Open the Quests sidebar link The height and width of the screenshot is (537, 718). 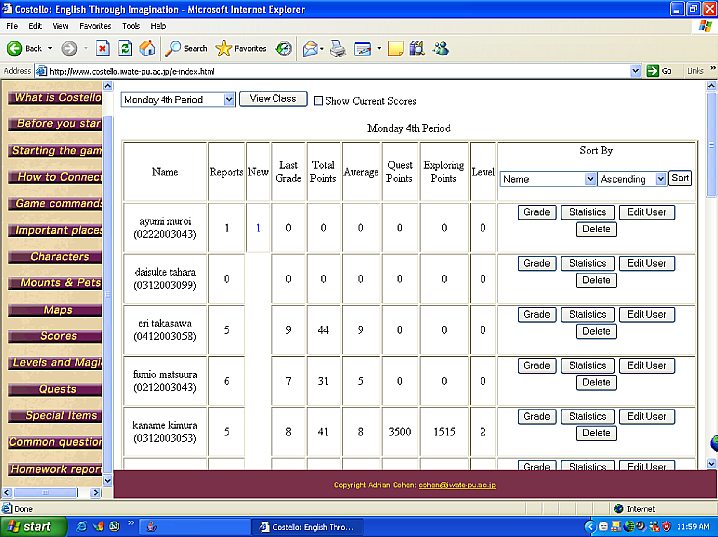click(x=55, y=389)
